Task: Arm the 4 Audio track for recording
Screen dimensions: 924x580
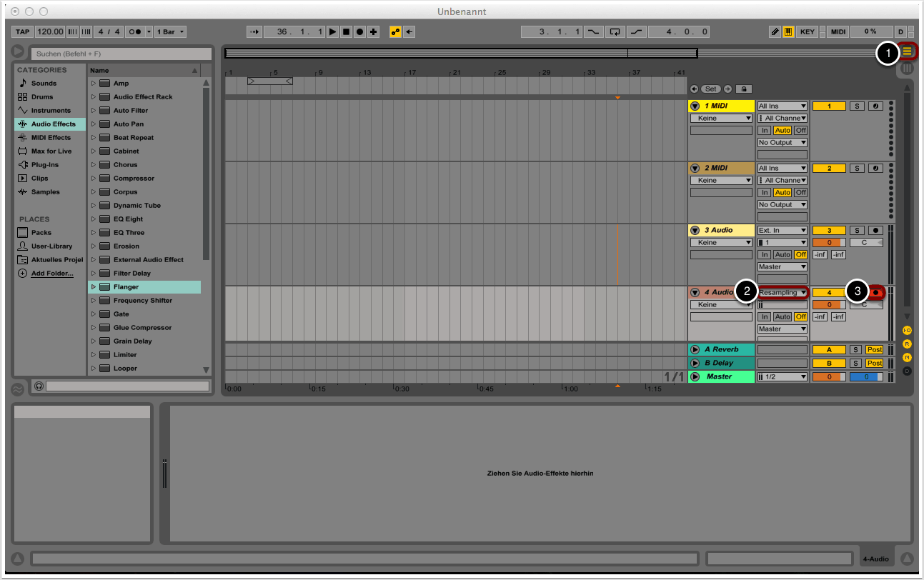Action: pyautogui.click(x=875, y=292)
